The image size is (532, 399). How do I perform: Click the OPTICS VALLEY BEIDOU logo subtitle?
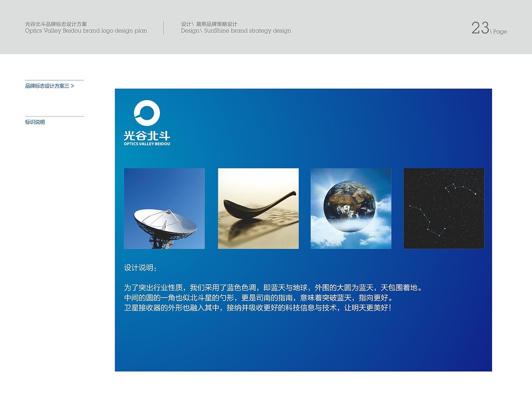tap(147, 144)
